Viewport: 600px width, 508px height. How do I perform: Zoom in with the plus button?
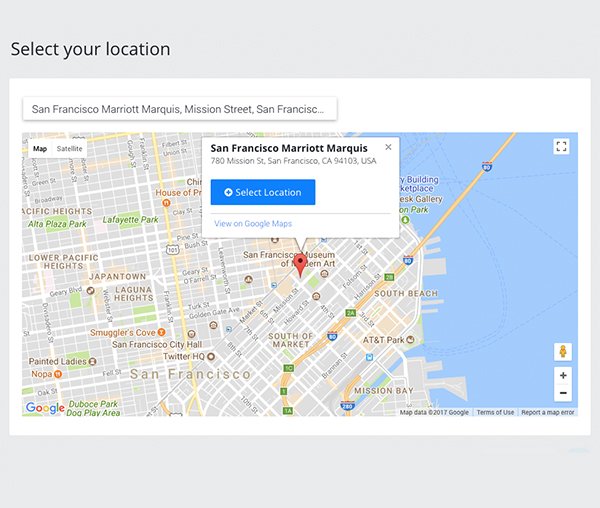pyautogui.click(x=563, y=375)
